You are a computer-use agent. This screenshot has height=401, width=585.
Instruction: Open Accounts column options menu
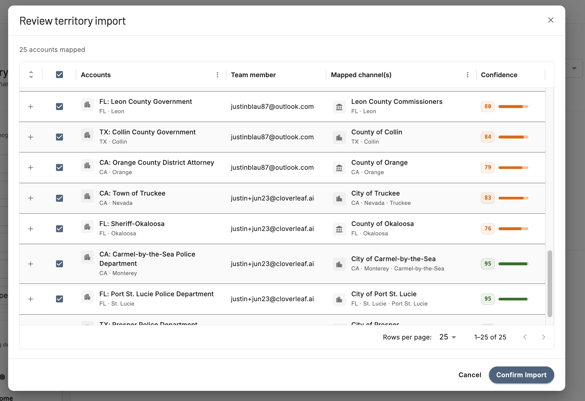[217, 75]
